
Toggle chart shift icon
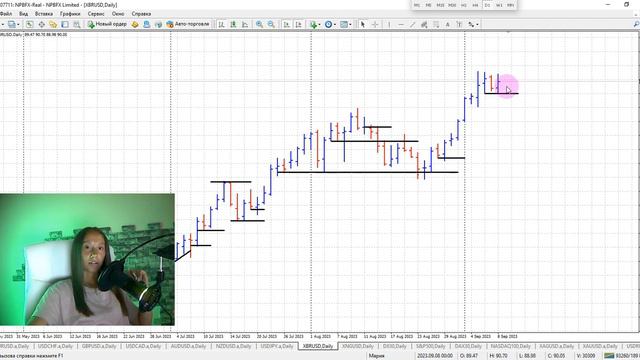click(298, 24)
